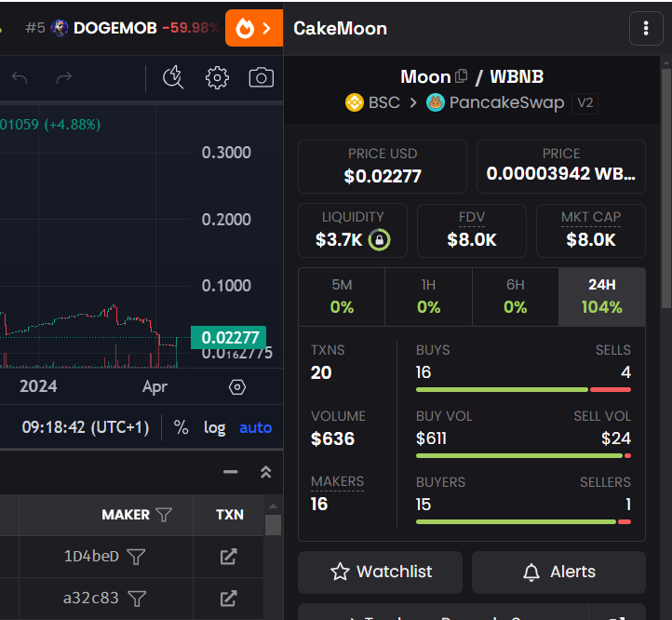Open a32c83 transaction in explorer

tap(228, 599)
